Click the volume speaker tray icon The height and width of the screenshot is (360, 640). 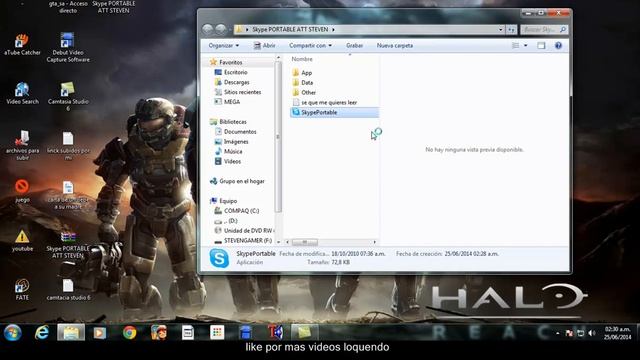(591, 333)
